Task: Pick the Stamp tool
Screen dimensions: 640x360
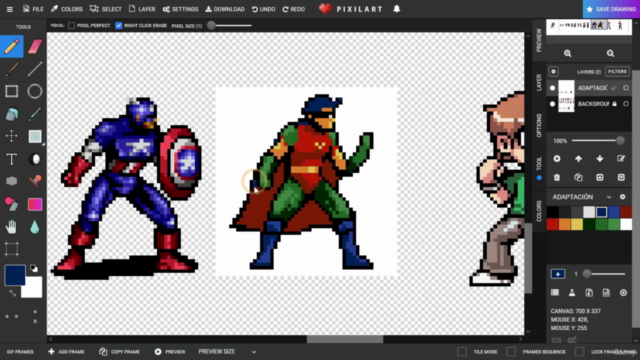Action: click(x=35, y=181)
